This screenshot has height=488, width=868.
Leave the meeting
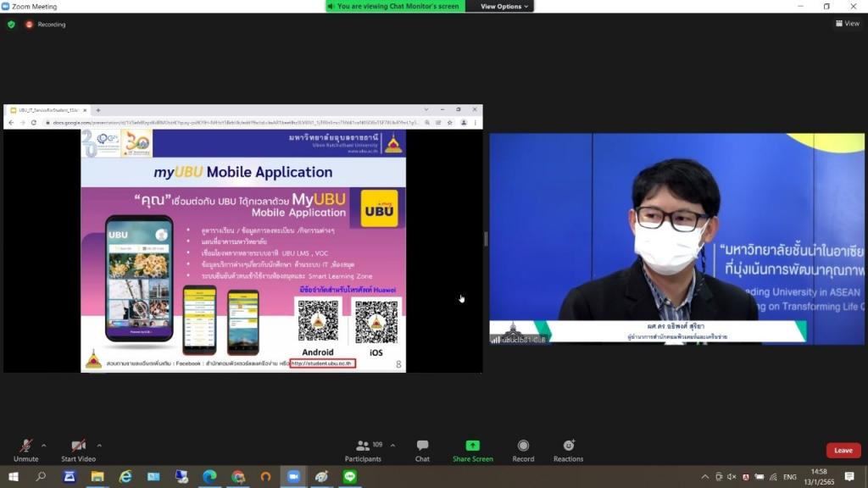(x=843, y=451)
